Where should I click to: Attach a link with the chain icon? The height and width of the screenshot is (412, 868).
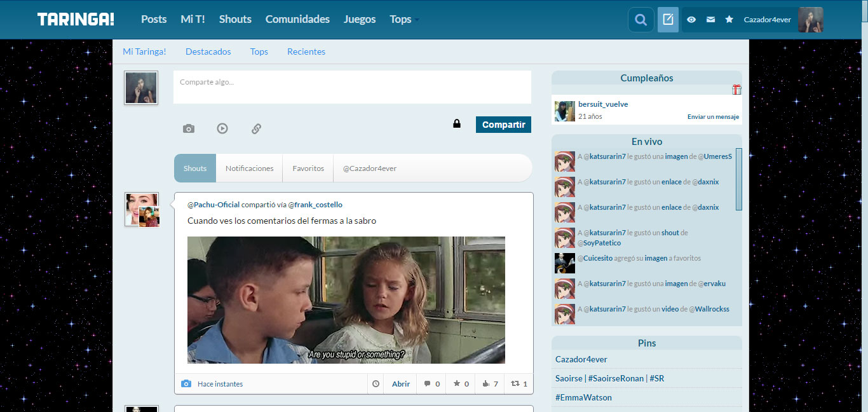pos(256,128)
